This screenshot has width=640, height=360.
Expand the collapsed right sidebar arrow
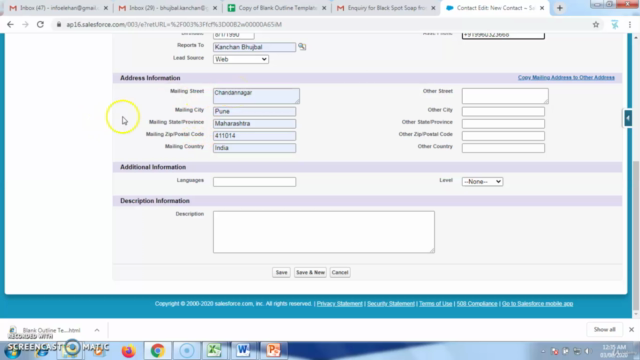point(628,118)
